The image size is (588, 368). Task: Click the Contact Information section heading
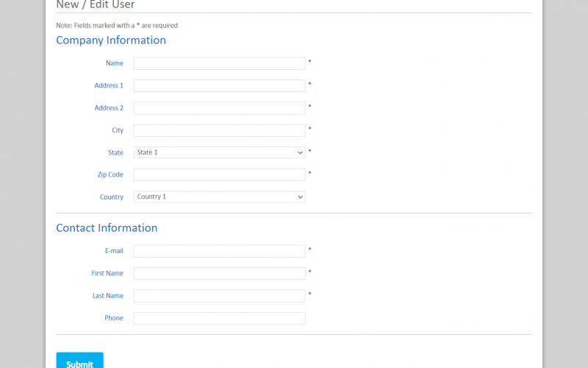107,228
